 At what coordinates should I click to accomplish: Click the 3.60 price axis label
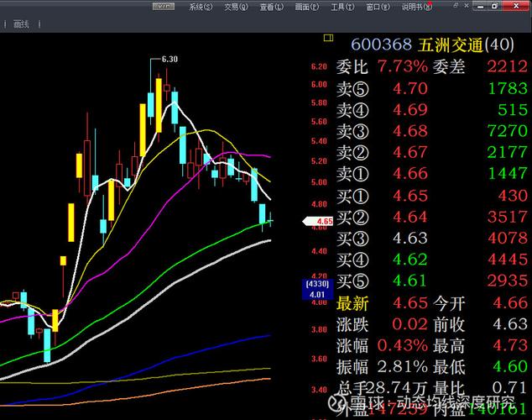(x=319, y=359)
